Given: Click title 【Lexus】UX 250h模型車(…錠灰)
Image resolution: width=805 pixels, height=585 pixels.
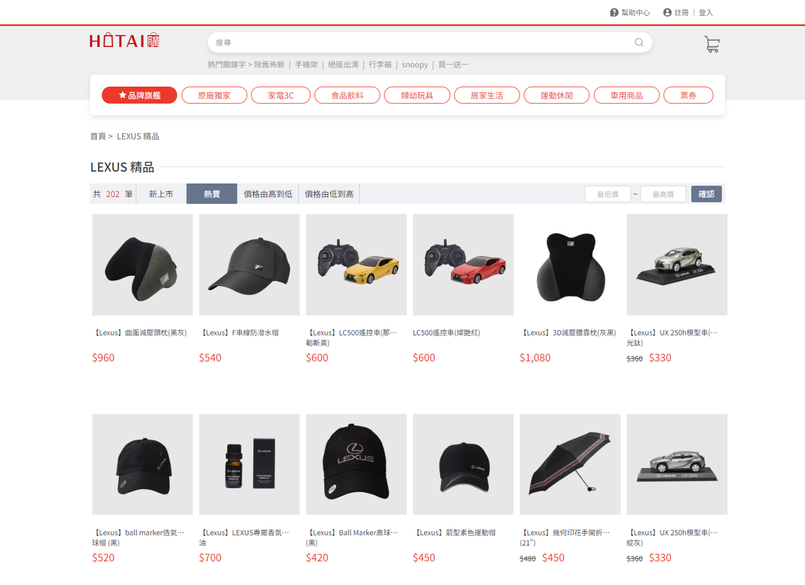Looking at the screenshot, I should 673,537.
